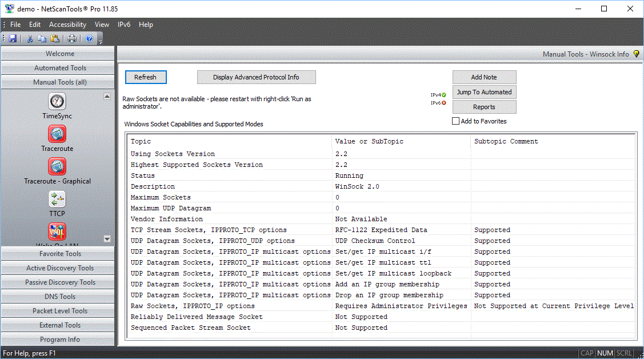Screen dimensions: 644x359
Task: Expand the Passive Discovery Tools group
Action: [x=58, y=282]
